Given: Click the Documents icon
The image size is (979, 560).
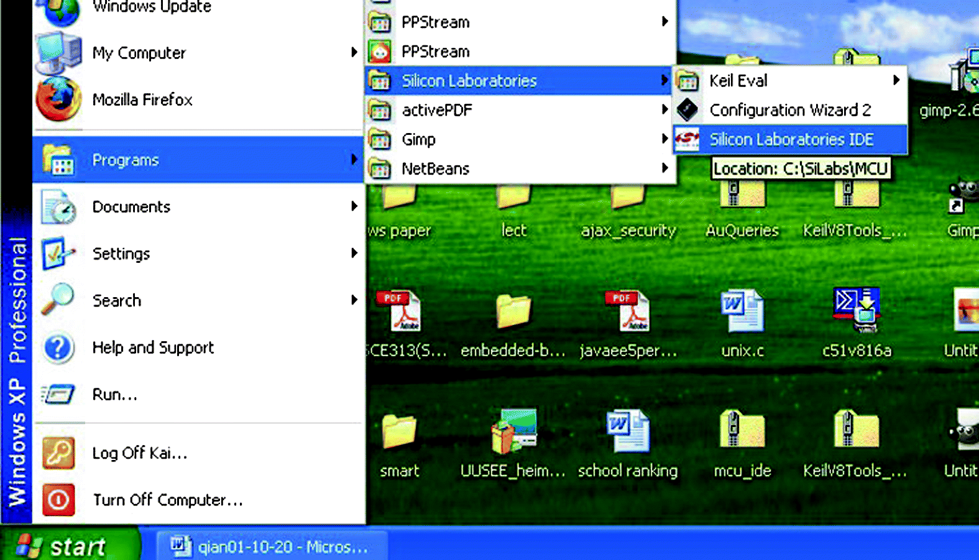Looking at the screenshot, I should coord(58,207).
